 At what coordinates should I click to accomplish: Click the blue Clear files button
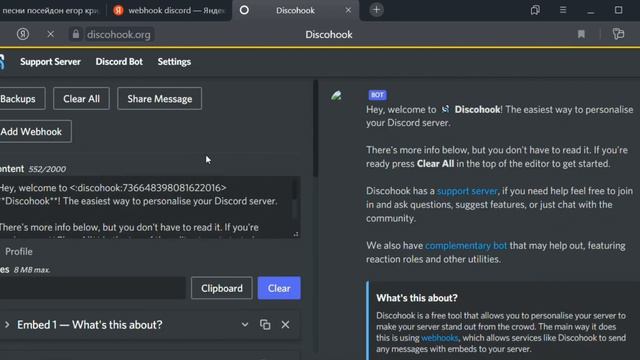coord(279,288)
